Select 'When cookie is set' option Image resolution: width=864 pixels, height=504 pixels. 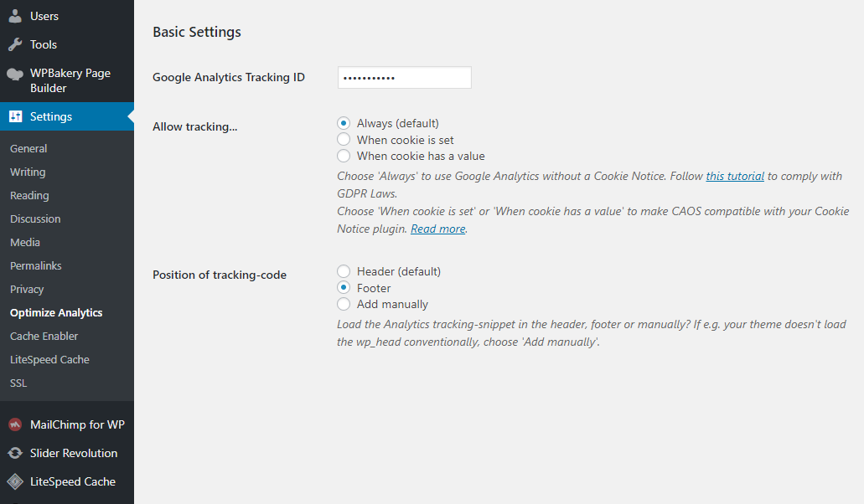(x=344, y=140)
